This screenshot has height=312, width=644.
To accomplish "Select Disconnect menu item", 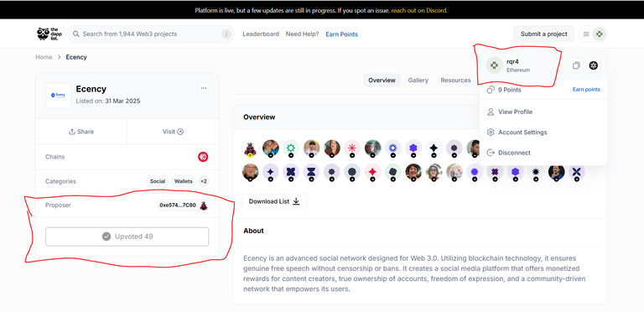I will click(x=543, y=153).
